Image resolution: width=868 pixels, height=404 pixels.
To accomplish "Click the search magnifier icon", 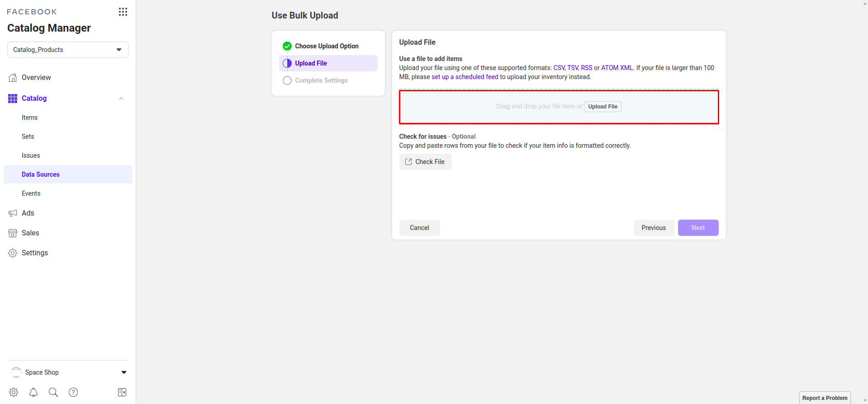I will (53, 392).
